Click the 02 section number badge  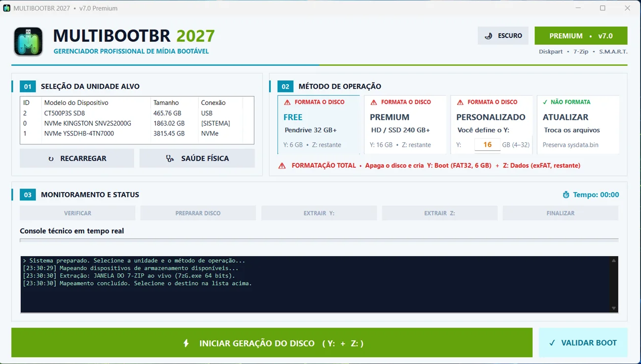tap(285, 86)
